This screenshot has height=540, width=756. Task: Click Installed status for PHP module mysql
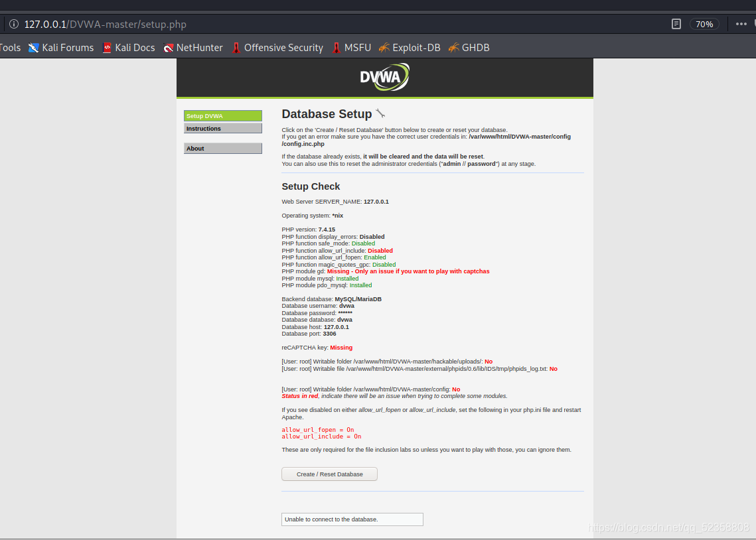(x=347, y=279)
